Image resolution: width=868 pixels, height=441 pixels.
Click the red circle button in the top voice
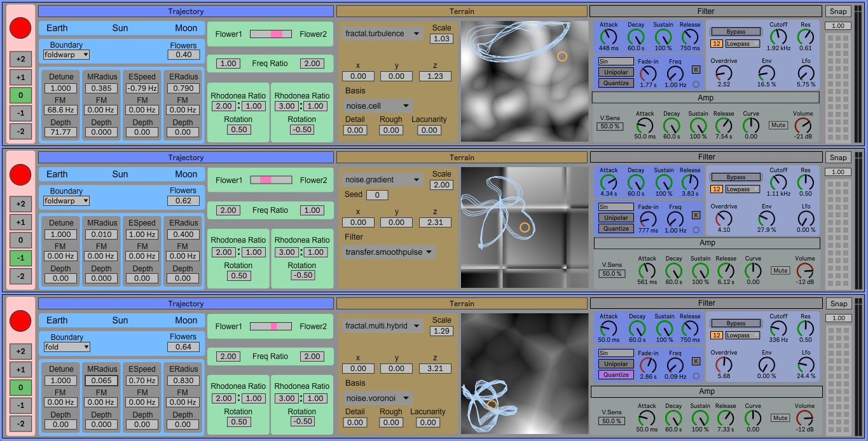click(x=20, y=28)
